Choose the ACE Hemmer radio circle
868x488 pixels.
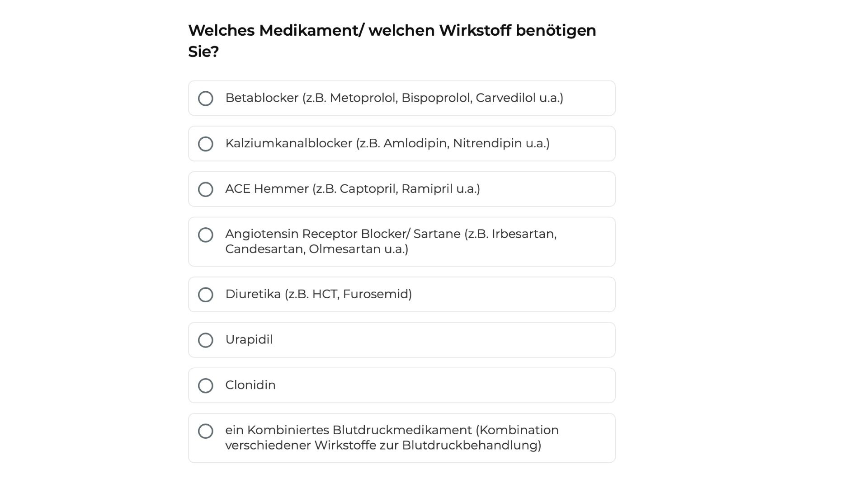[x=206, y=189]
